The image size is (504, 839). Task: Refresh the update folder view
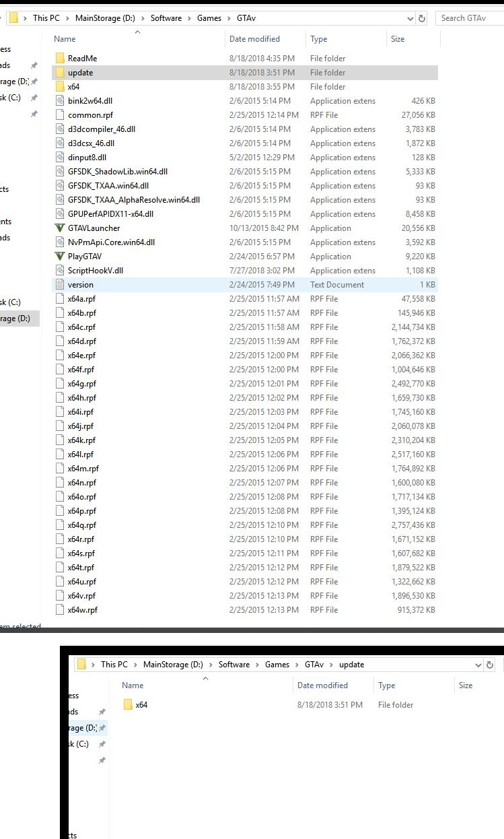pos(490,665)
